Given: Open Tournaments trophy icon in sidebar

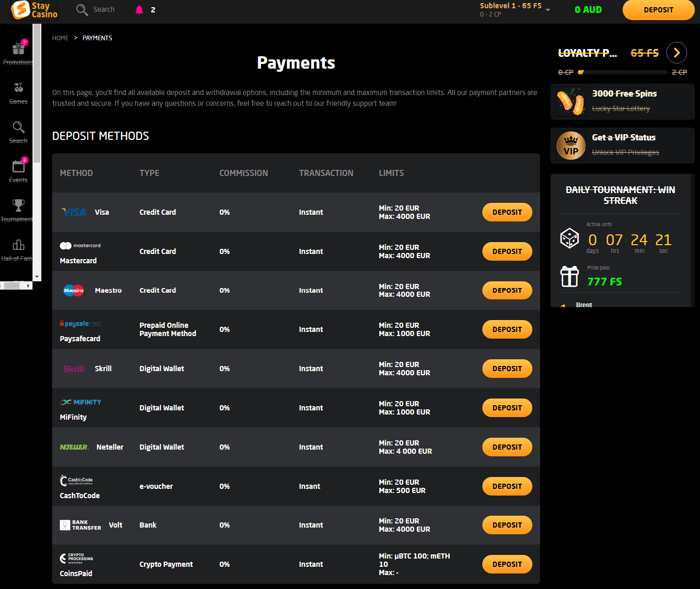Looking at the screenshot, I should pos(19,206).
